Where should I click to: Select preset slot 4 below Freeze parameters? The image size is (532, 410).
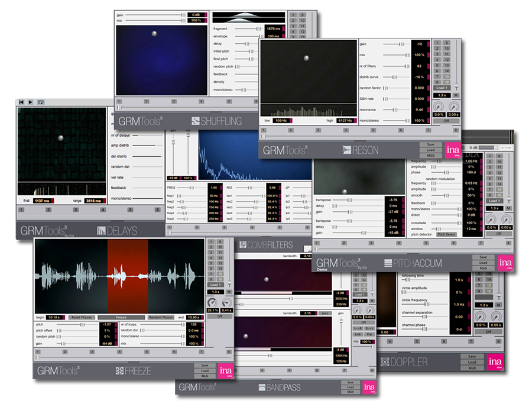pyautogui.click(x=121, y=351)
